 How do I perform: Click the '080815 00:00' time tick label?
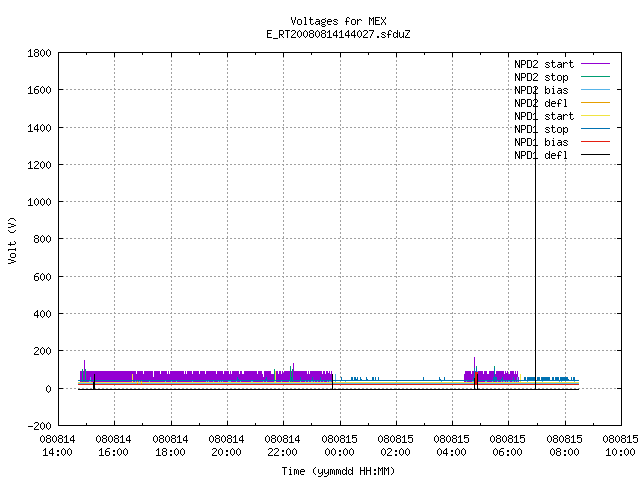pyautogui.click(x=339, y=446)
